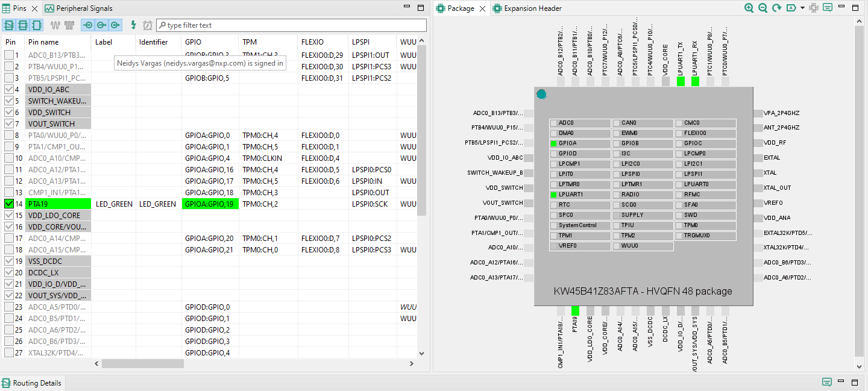The image size is (868, 391).
Task: Check the checkbox for pin 8
Action: [9, 136]
